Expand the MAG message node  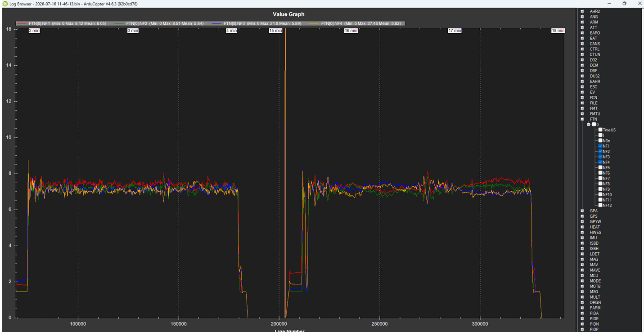pyautogui.click(x=582, y=260)
